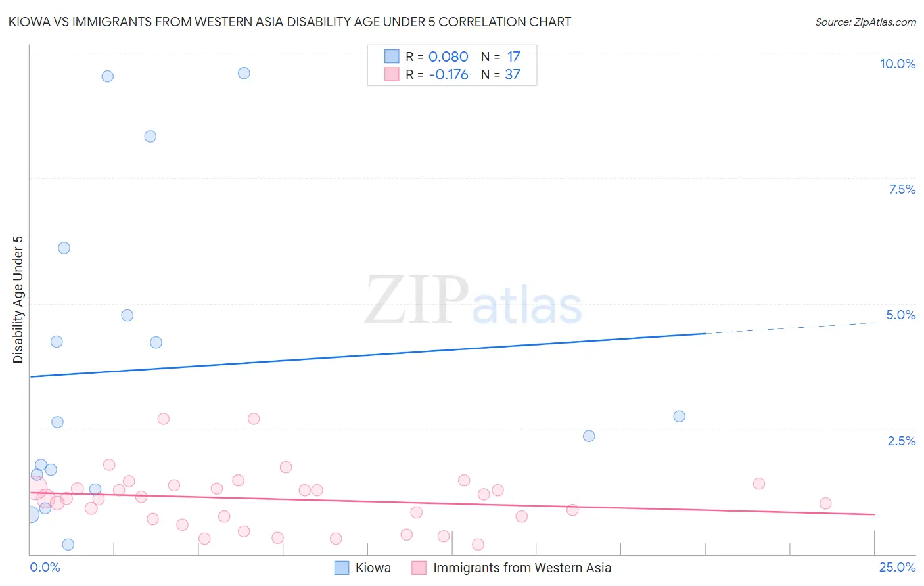Click the 10.0% y-axis label

click(898, 64)
